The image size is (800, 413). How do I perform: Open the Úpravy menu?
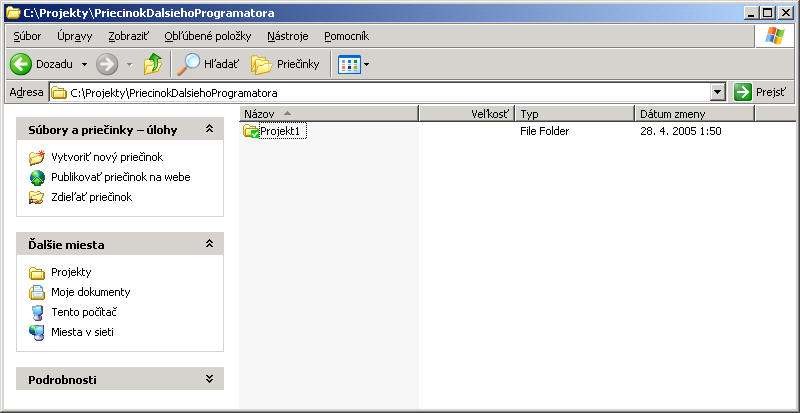point(74,36)
